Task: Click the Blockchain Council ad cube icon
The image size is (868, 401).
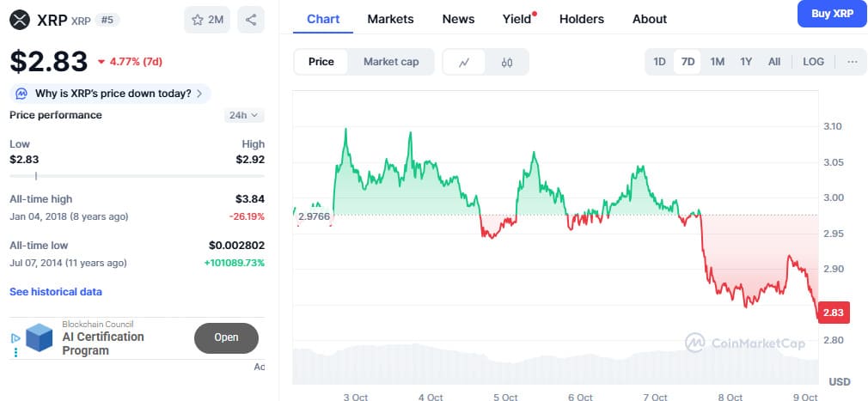Action: 40,337
